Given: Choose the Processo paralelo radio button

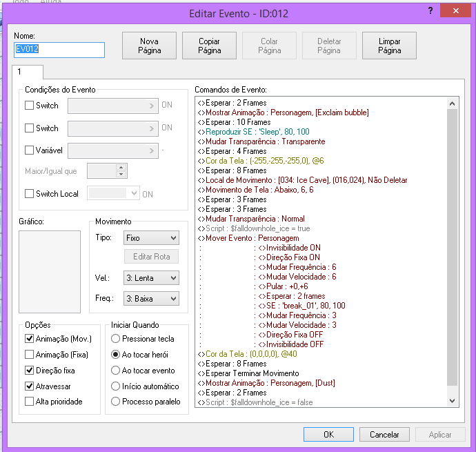Looking at the screenshot, I should pyautogui.click(x=115, y=402).
